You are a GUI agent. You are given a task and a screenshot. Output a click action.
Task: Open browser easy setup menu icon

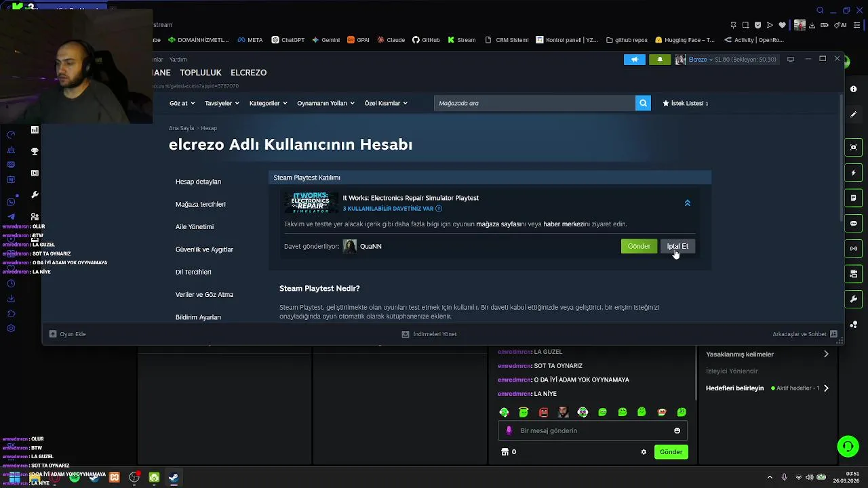click(x=857, y=25)
